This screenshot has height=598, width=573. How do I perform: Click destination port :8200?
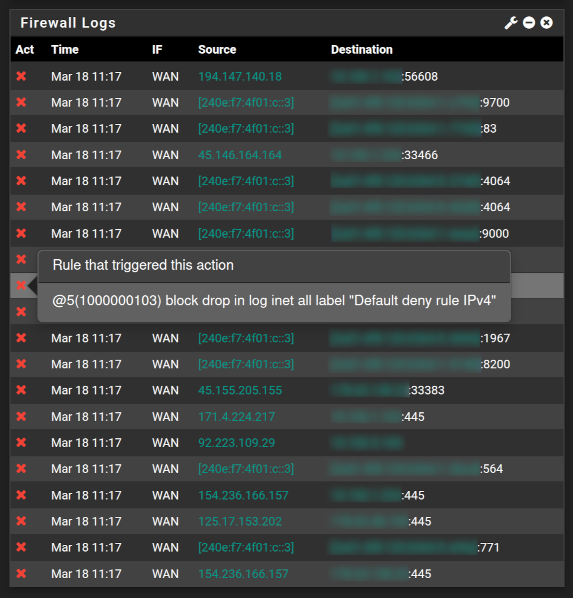(495, 364)
